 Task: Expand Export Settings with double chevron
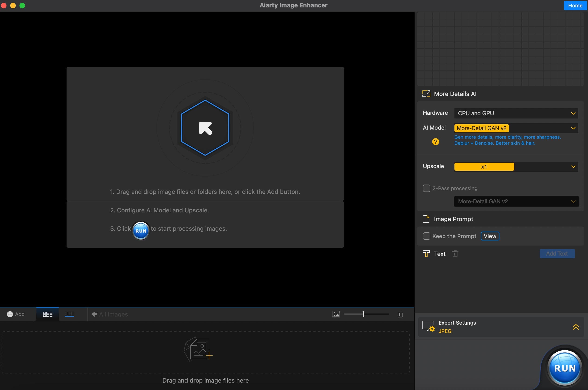(x=575, y=327)
